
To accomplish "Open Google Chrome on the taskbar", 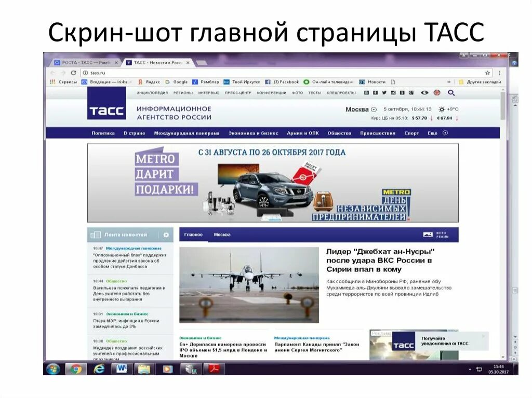I will pyautogui.click(x=76, y=369).
